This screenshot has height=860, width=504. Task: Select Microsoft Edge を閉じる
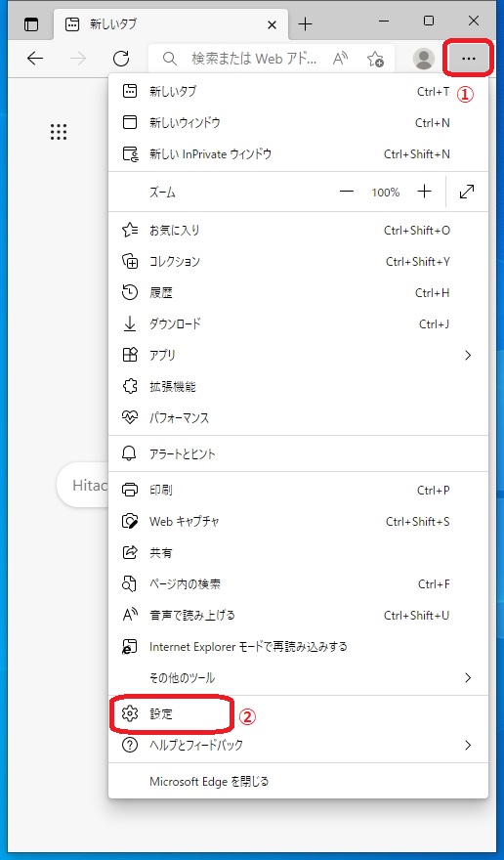pyautogui.click(x=298, y=781)
